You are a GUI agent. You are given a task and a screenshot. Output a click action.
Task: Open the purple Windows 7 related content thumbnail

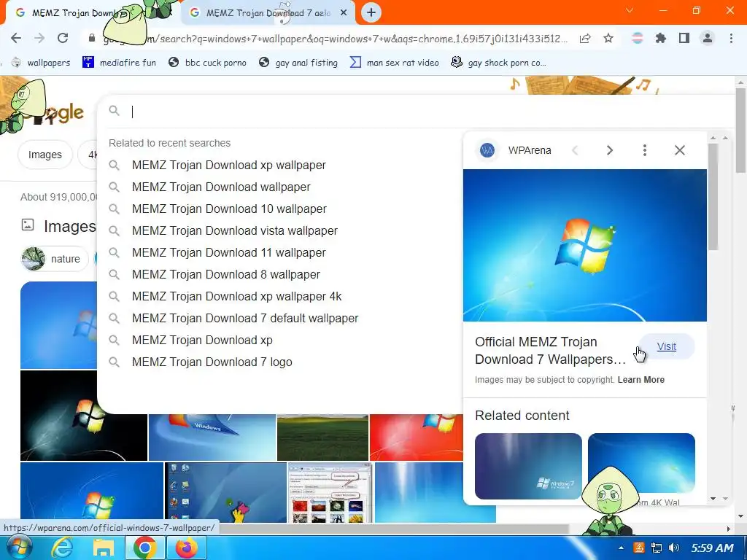tap(528, 466)
